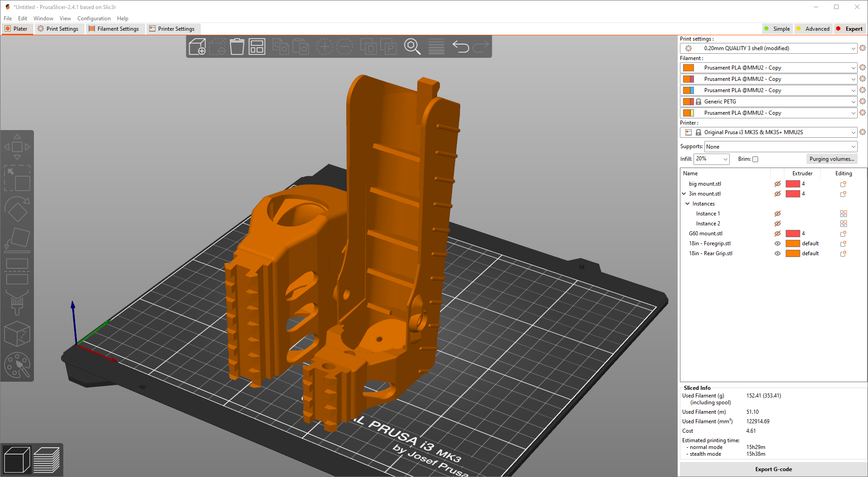Hide the 18in - Foregrip.stl object
Viewport: 868px width, 477px height.
pos(778,243)
